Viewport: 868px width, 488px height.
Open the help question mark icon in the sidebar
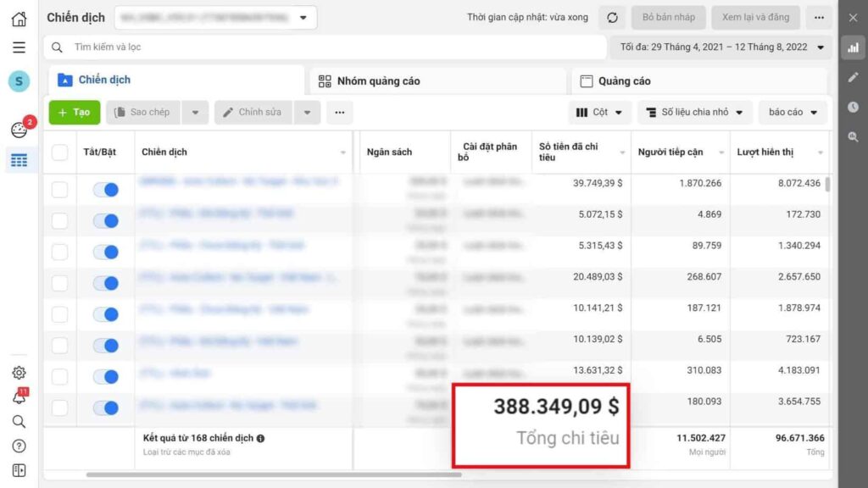(18, 446)
